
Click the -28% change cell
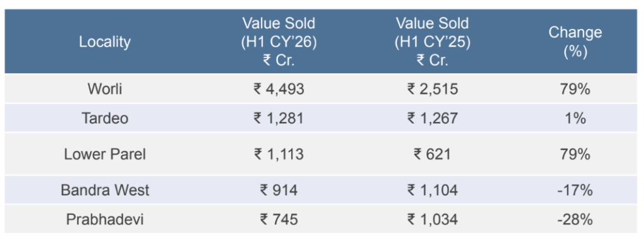pos(575,219)
